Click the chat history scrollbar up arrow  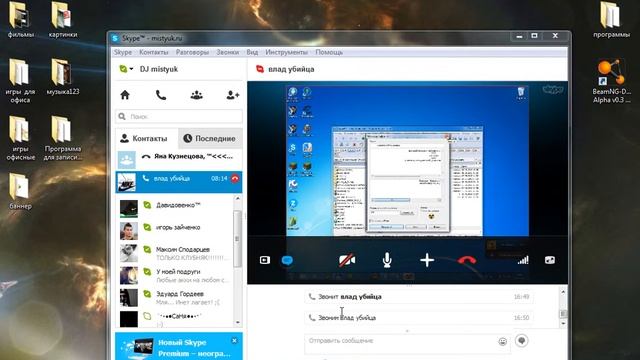point(563,292)
